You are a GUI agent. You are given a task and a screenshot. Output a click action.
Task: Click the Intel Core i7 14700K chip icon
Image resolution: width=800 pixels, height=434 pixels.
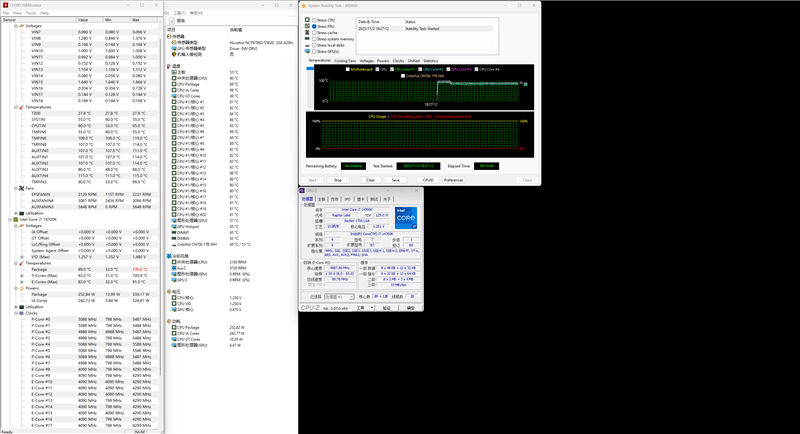(16, 219)
